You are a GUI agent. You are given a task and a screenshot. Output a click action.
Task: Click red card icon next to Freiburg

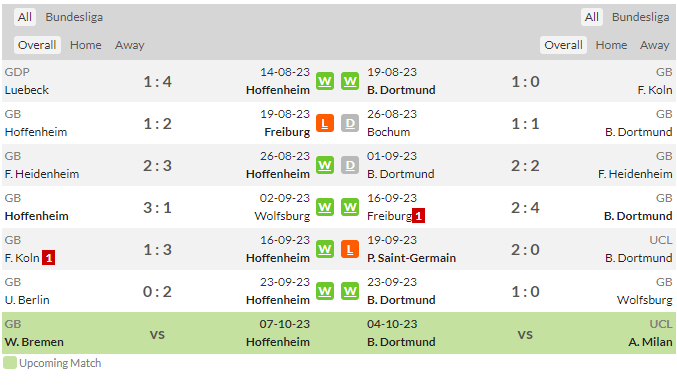(x=418, y=215)
